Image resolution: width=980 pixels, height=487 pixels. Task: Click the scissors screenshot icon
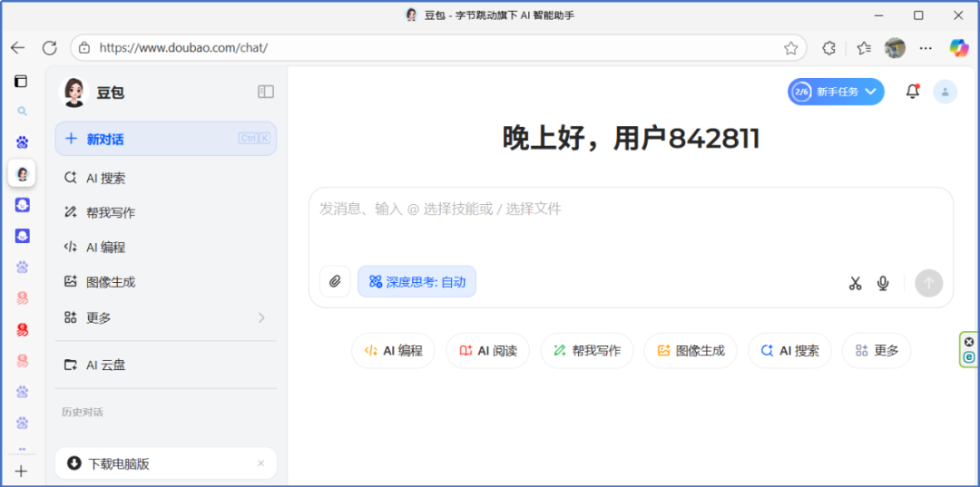click(x=855, y=284)
